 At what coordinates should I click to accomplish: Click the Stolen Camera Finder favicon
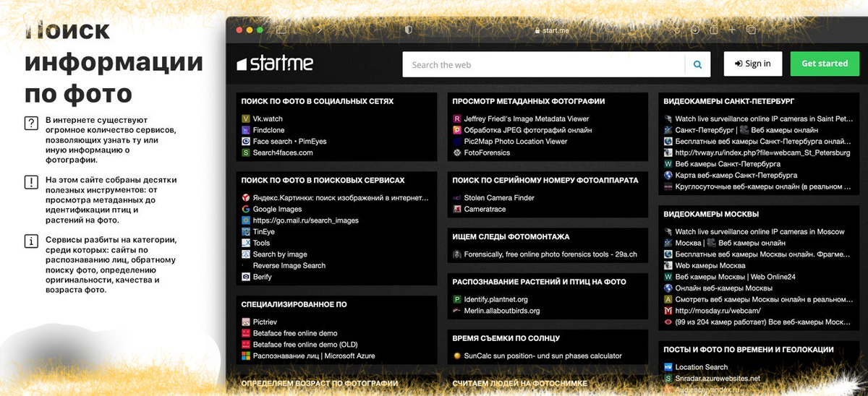(x=457, y=197)
